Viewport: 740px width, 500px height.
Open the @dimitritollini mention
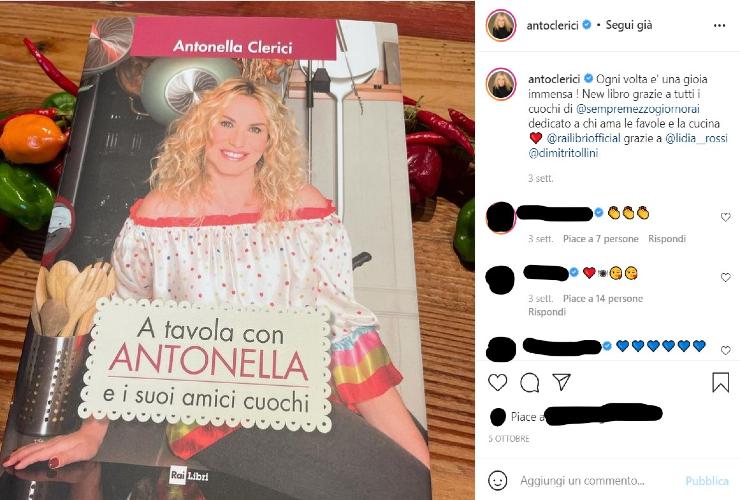(x=563, y=153)
